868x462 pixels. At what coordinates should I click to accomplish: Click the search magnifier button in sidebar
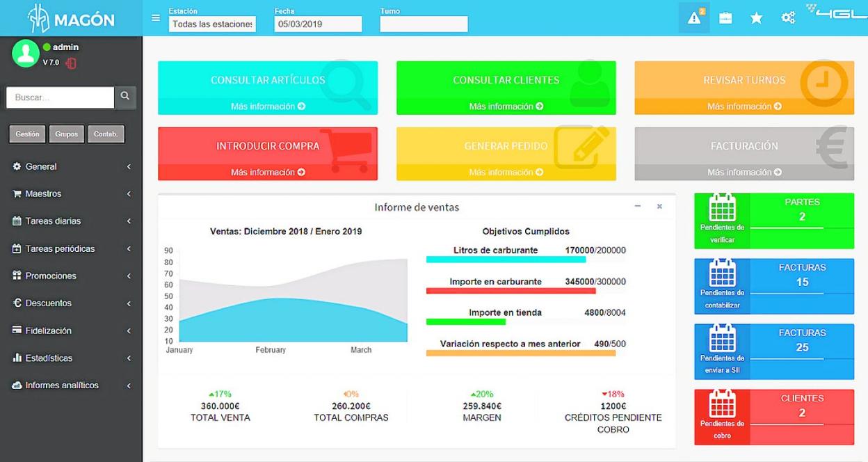point(124,97)
